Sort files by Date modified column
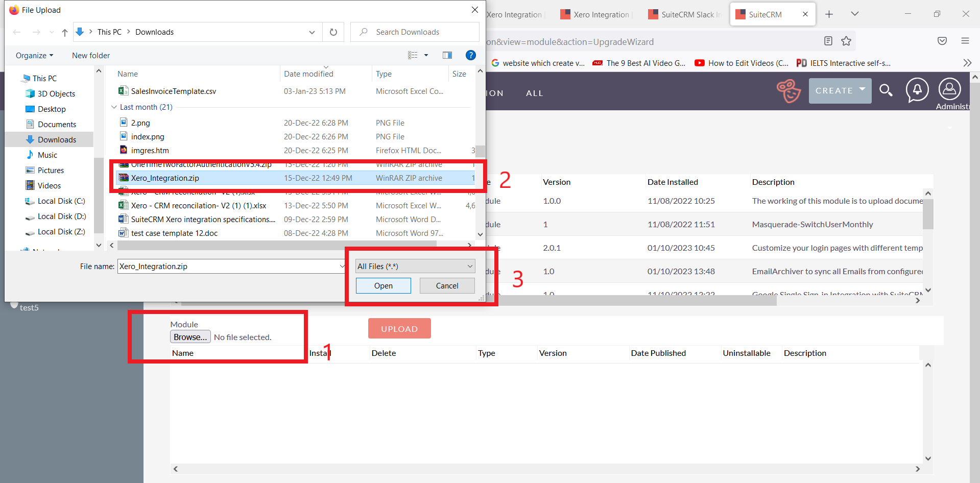The image size is (980, 483). tap(308, 74)
